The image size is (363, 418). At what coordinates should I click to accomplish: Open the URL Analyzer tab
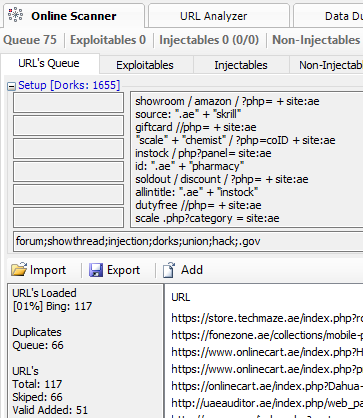coord(219,16)
